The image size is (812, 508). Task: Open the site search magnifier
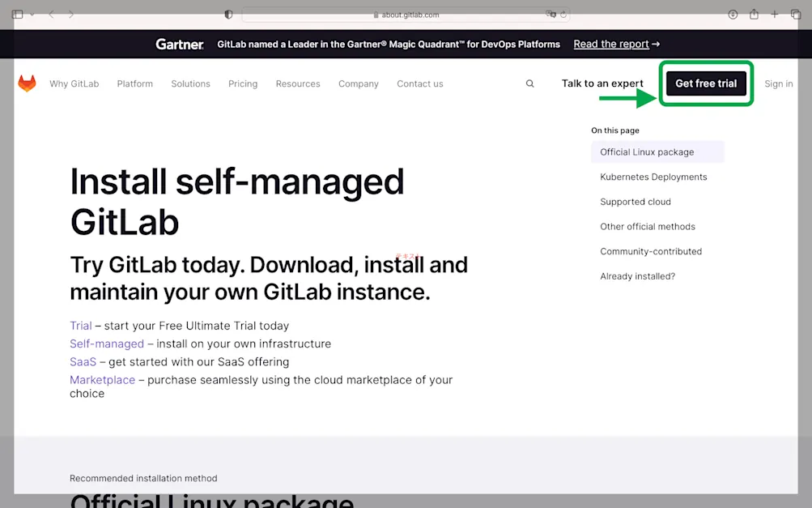[x=529, y=83]
